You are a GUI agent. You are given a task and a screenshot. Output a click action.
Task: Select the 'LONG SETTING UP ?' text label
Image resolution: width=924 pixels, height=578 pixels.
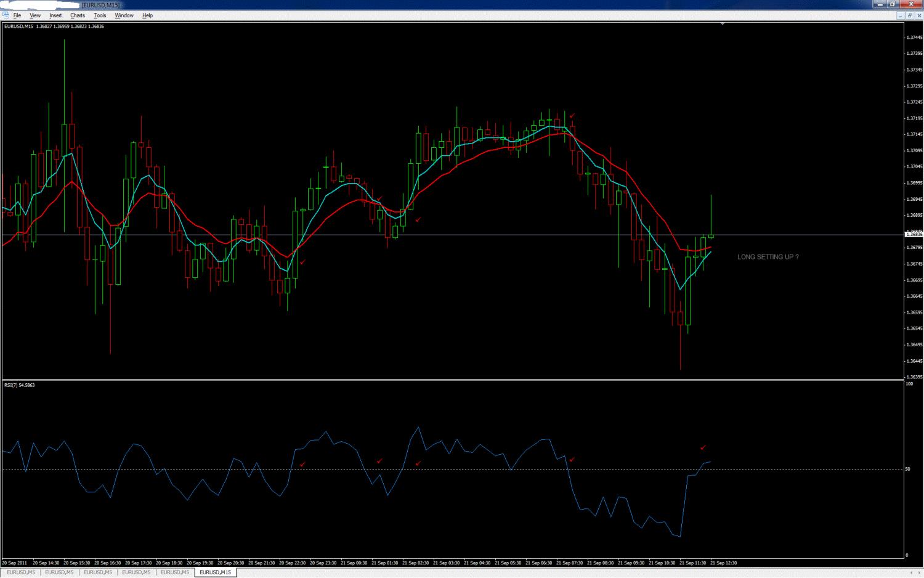(x=768, y=257)
